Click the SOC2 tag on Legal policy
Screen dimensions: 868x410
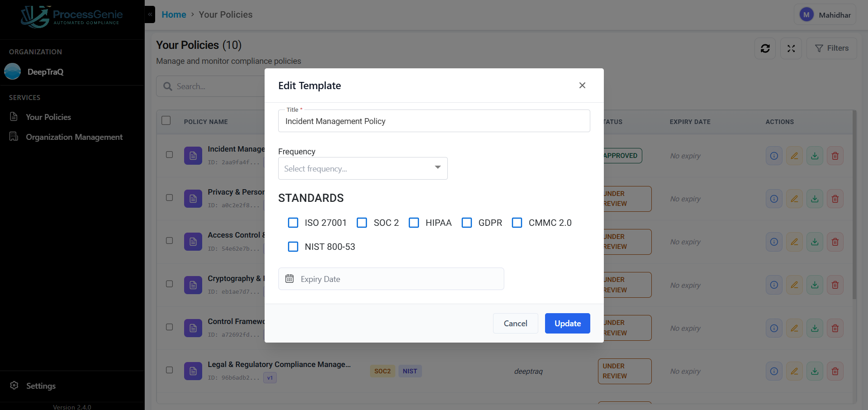click(x=382, y=371)
